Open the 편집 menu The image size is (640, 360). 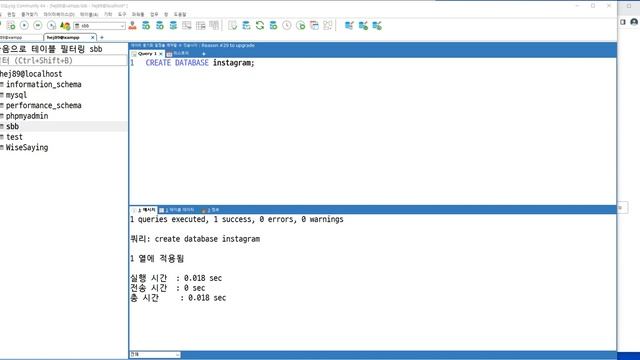(11, 14)
